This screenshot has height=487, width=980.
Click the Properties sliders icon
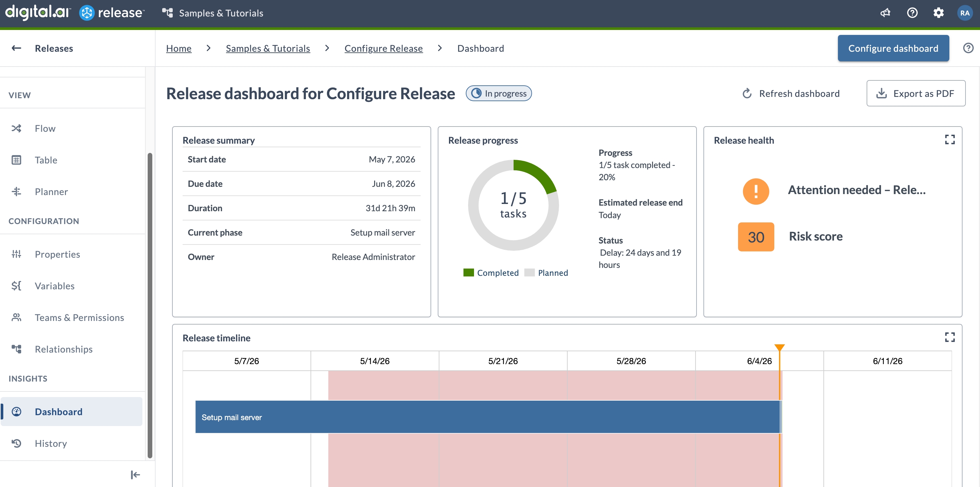click(x=16, y=254)
